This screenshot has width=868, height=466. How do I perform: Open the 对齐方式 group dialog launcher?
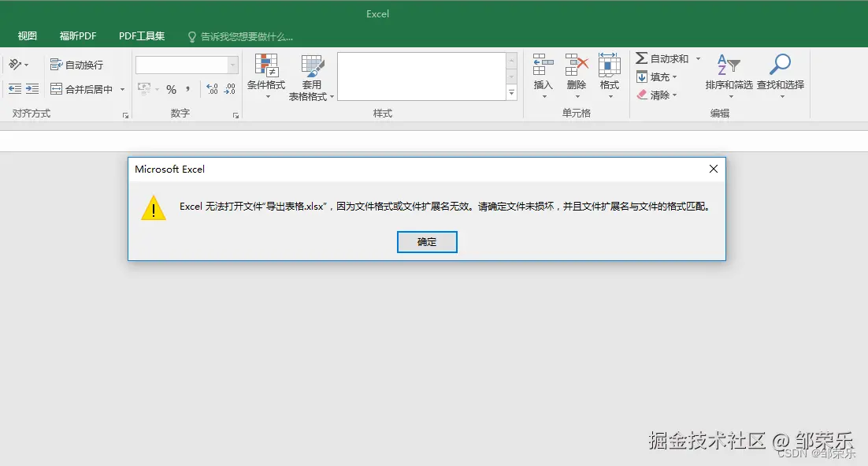(124, 116)
